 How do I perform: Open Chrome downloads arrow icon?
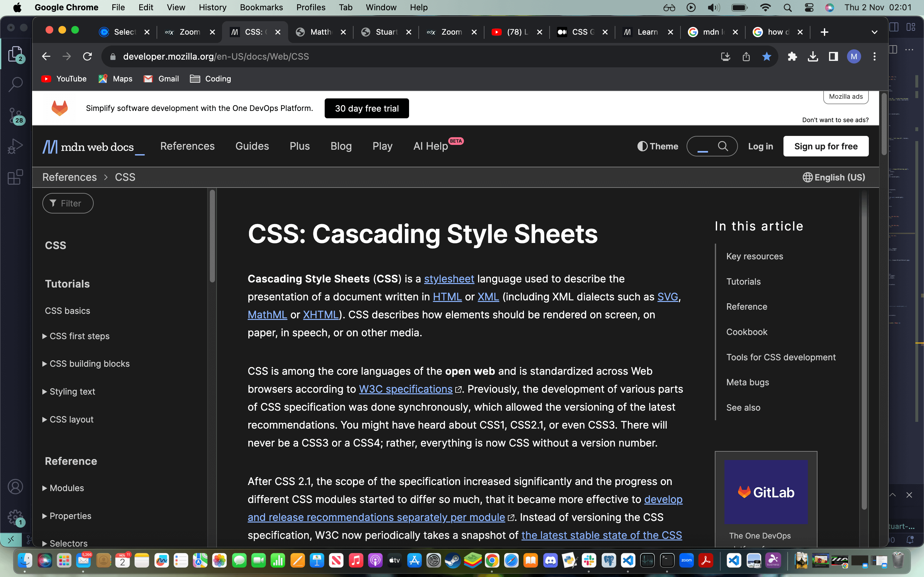click(x=813, y=56)
